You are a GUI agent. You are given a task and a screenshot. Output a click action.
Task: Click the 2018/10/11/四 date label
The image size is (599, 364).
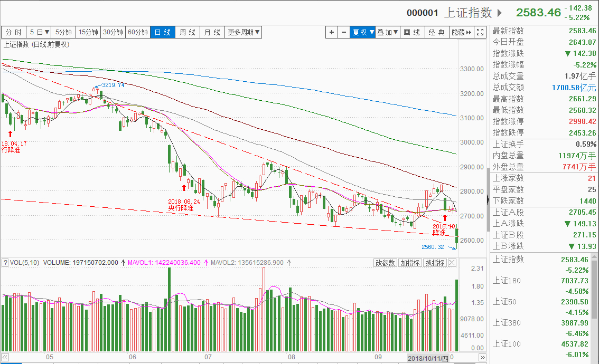click(x=428, y=358)
